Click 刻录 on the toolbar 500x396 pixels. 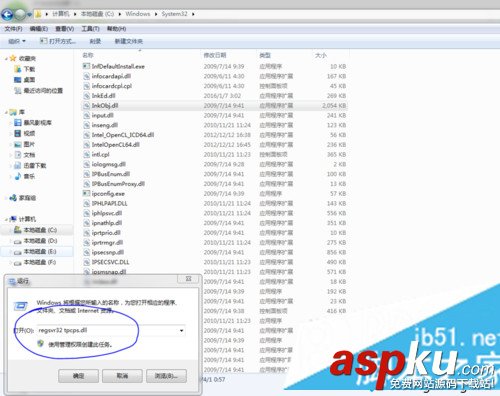(95, 41)
